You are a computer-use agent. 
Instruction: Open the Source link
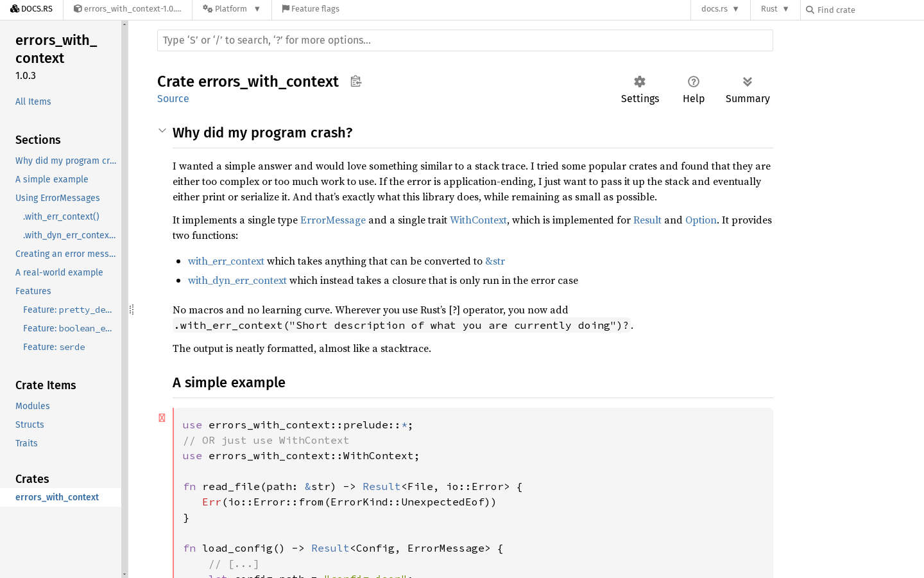[x=173, y=98]
